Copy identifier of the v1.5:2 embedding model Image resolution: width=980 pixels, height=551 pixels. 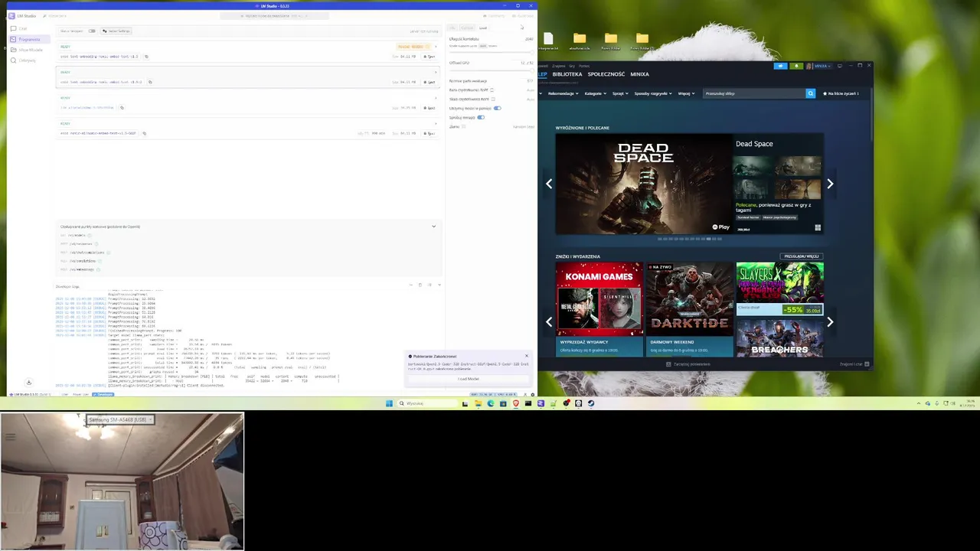(x=150, y=82)
